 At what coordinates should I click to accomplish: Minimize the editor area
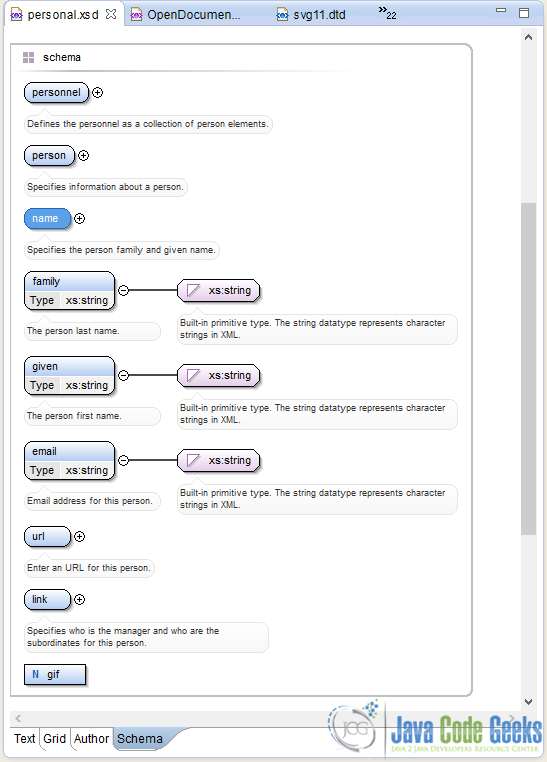point(501,10)
